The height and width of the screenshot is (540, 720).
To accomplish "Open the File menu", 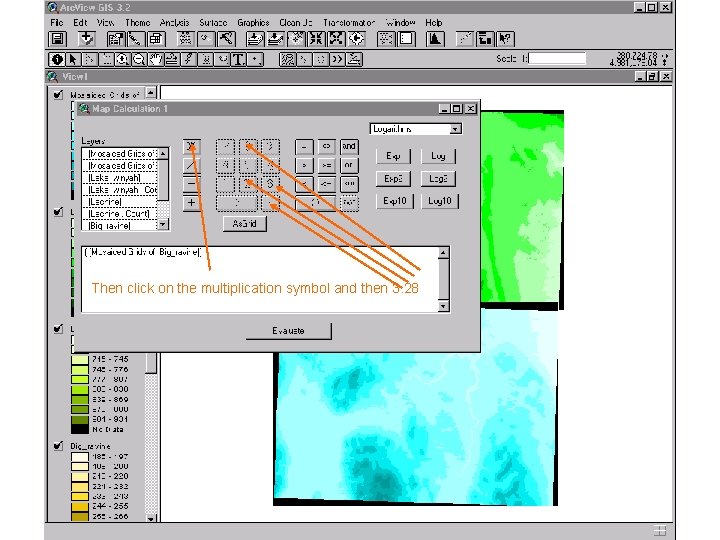I will pyautogui.click(x=56, y=22).
